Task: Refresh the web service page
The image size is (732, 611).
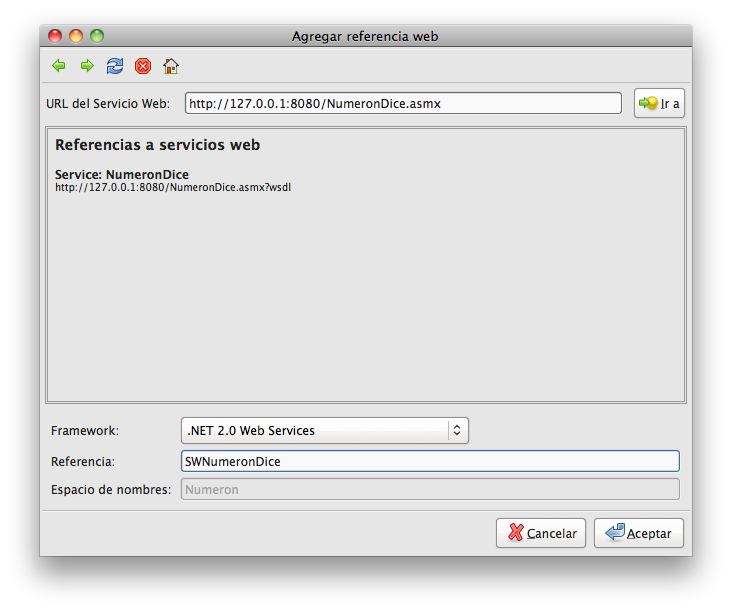Action: click(x=115, y=66)
